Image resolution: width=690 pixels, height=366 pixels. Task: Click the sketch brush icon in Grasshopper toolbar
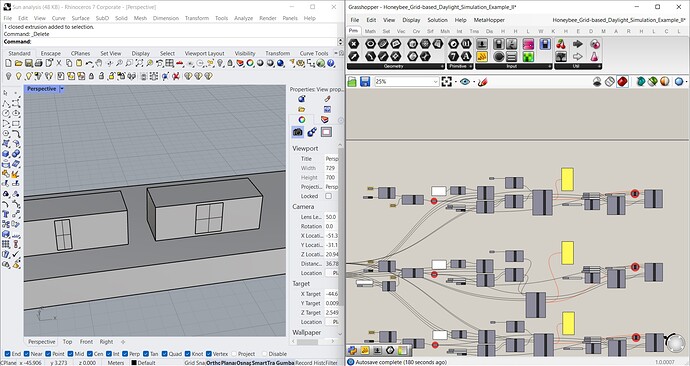[483, 81]
